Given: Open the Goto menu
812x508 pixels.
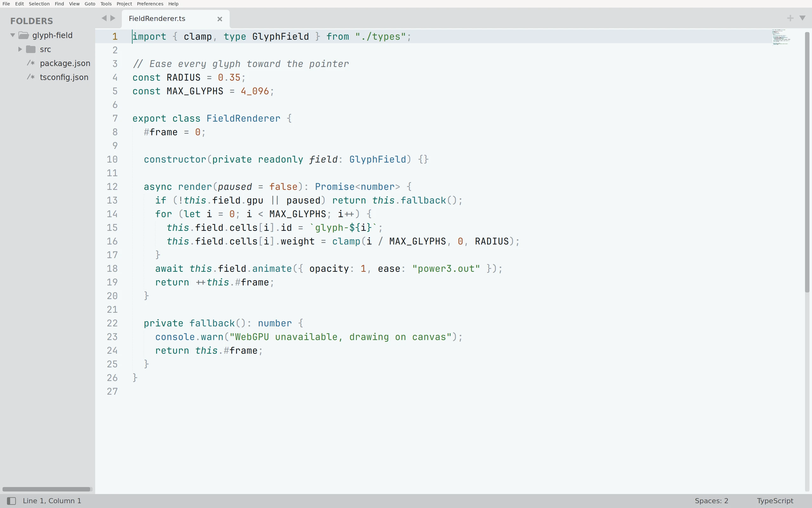Looking at the screenshot, I should pos(90,4).
